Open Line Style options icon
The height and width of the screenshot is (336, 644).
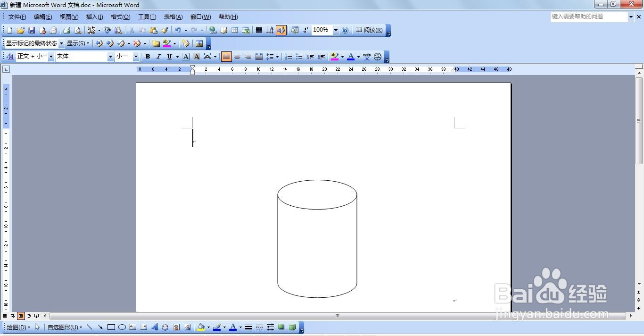[x=248, y=327]
